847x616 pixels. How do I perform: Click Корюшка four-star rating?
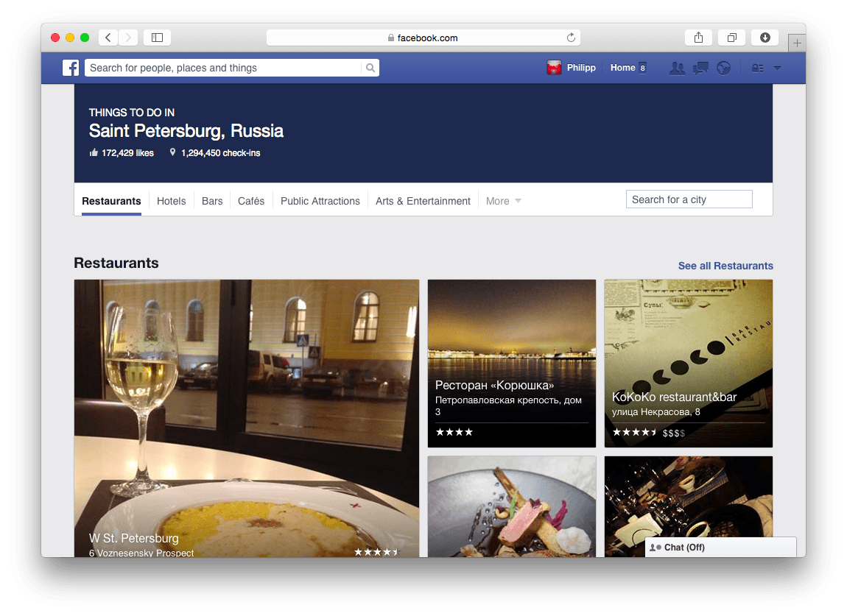[x=454, y=432]
